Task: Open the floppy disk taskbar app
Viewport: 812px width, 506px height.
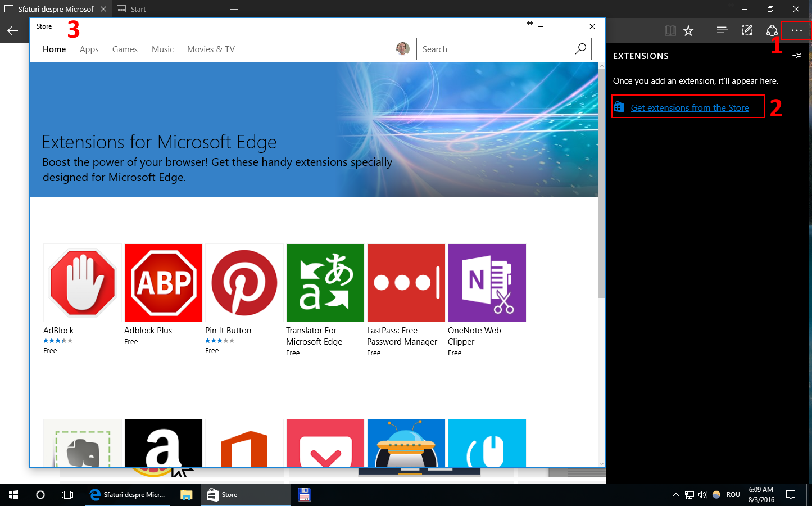Action: (x=305, y=495)
